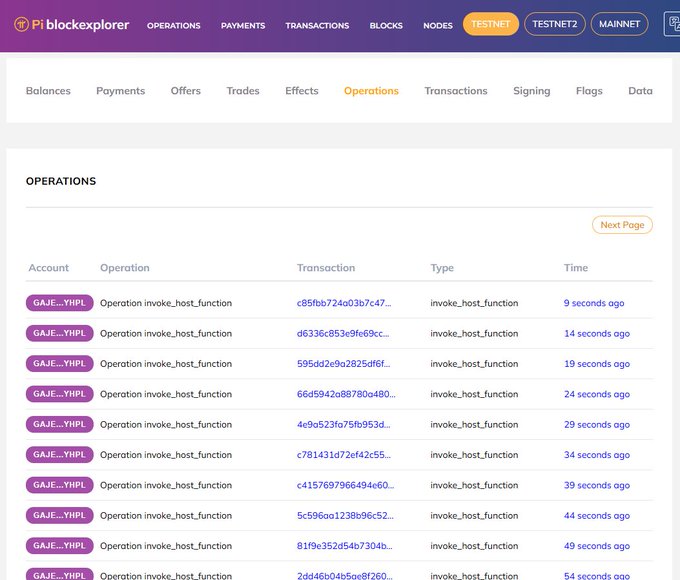Click the 39 seconds ago timestamp

click(x=597, y=485)
